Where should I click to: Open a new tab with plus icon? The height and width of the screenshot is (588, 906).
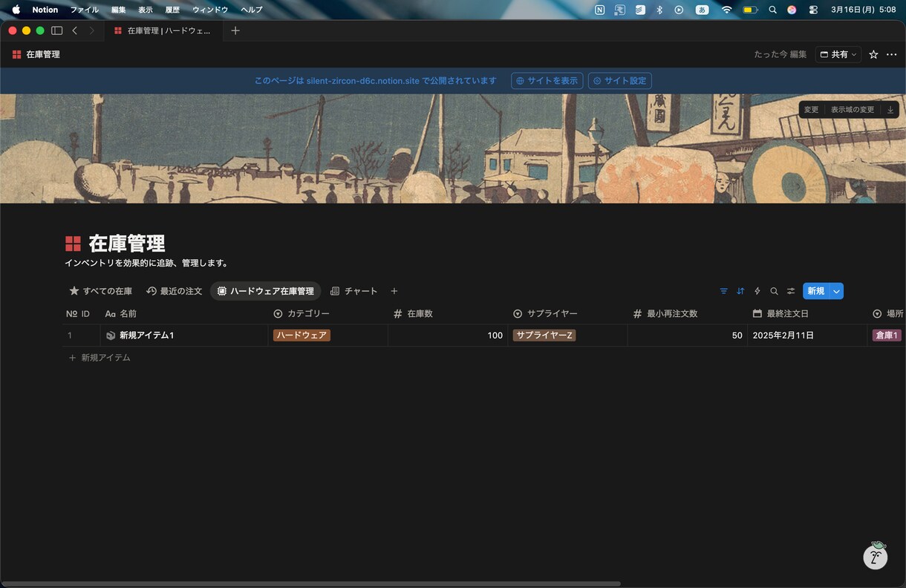pyautogui.click(x=235, y=30)
